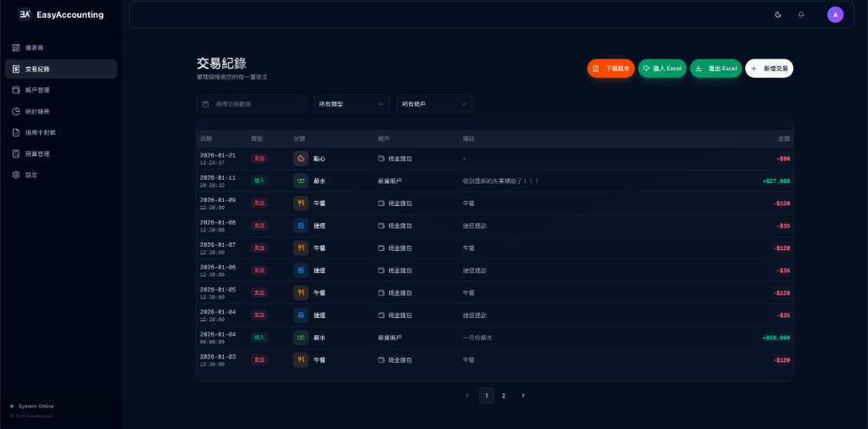Click the 薪水 icon in the 一月份薪水 row

coord(301,337)
